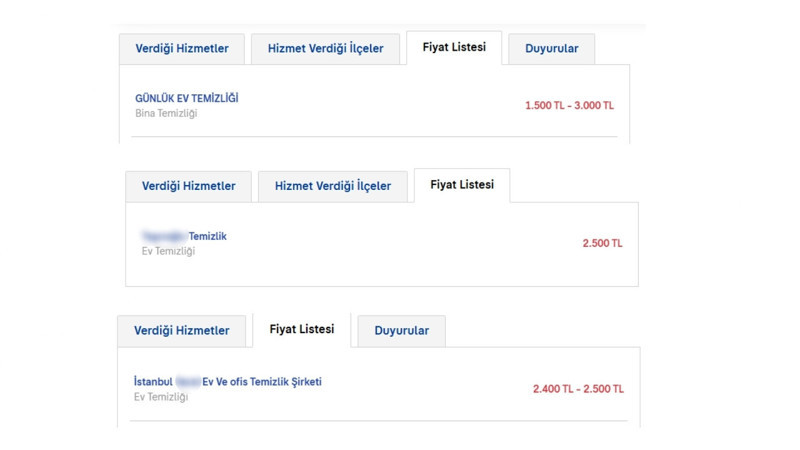Open Verdiği Hizmetler tab above the İstanbul company listing

181,331
